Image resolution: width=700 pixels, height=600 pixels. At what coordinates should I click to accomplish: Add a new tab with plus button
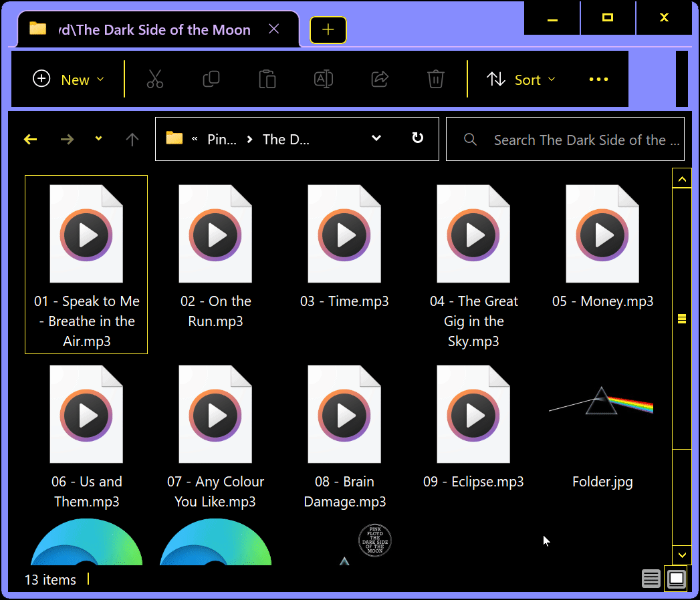(x=328, y=29)
